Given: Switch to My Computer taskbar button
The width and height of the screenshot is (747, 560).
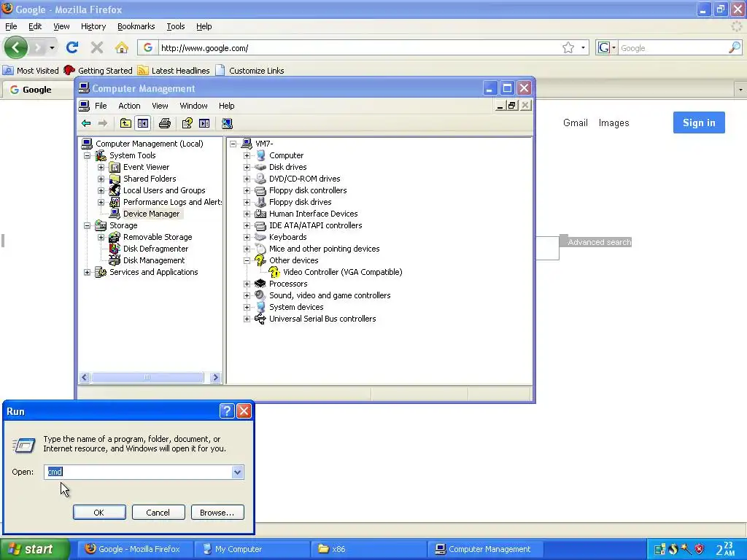Looking at the screenshot, I should pos(252,549).
